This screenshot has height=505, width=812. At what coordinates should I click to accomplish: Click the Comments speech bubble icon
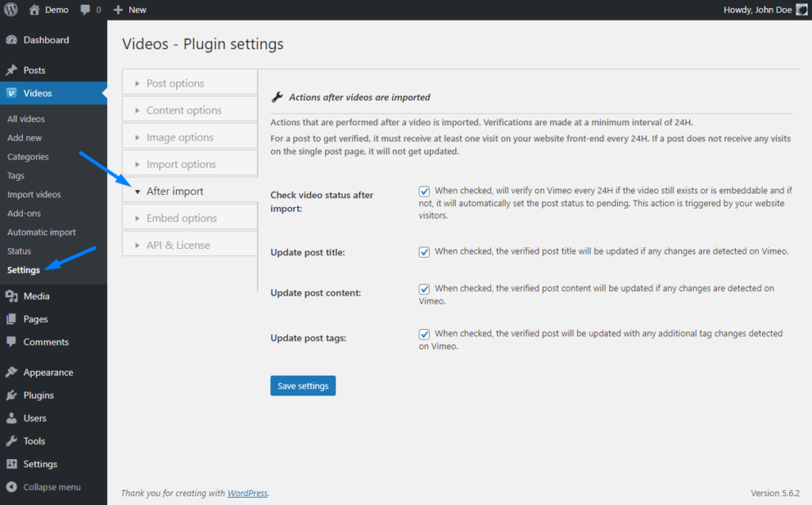pyautogui.click(x=10, y=342)
